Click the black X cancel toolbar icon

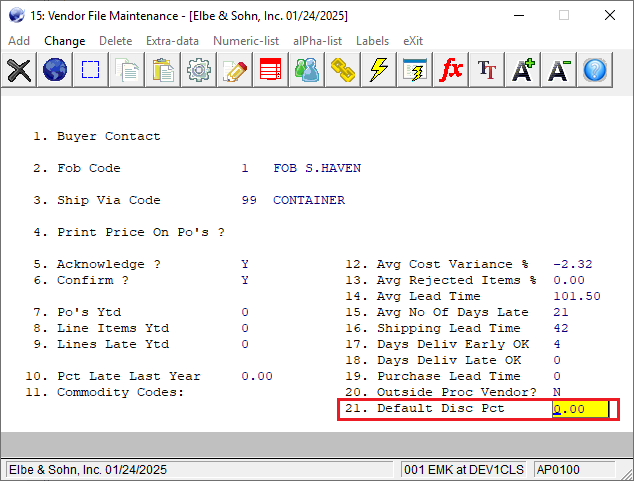pos(19,70)
